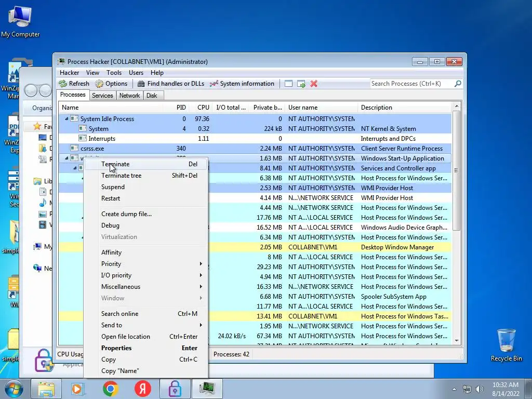Select the Processes tab

[73, 95]
